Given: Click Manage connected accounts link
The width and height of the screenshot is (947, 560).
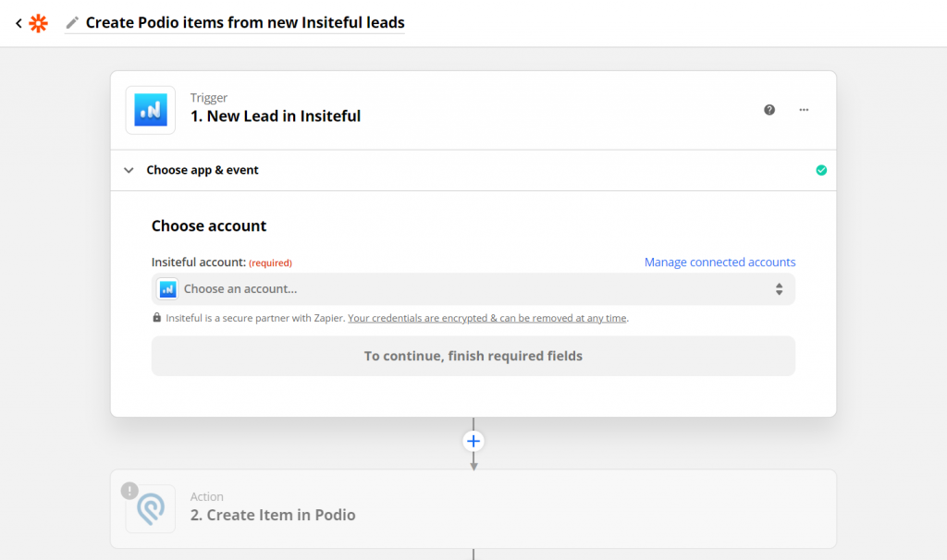Looking at the screenshot, I should (719, 262).
